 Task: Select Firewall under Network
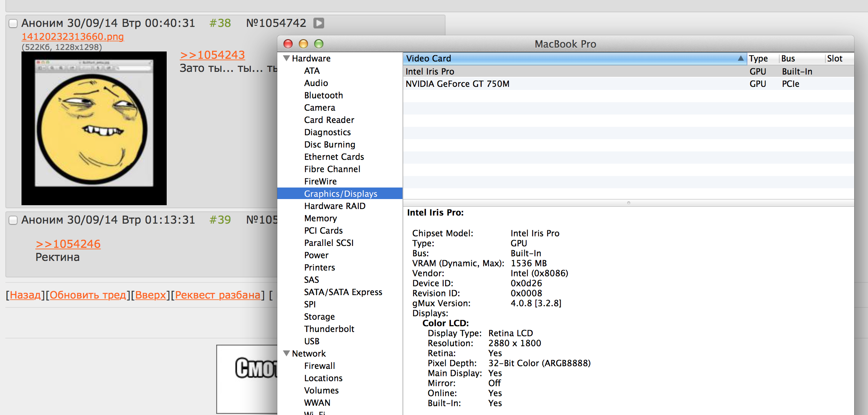(320, 366)
